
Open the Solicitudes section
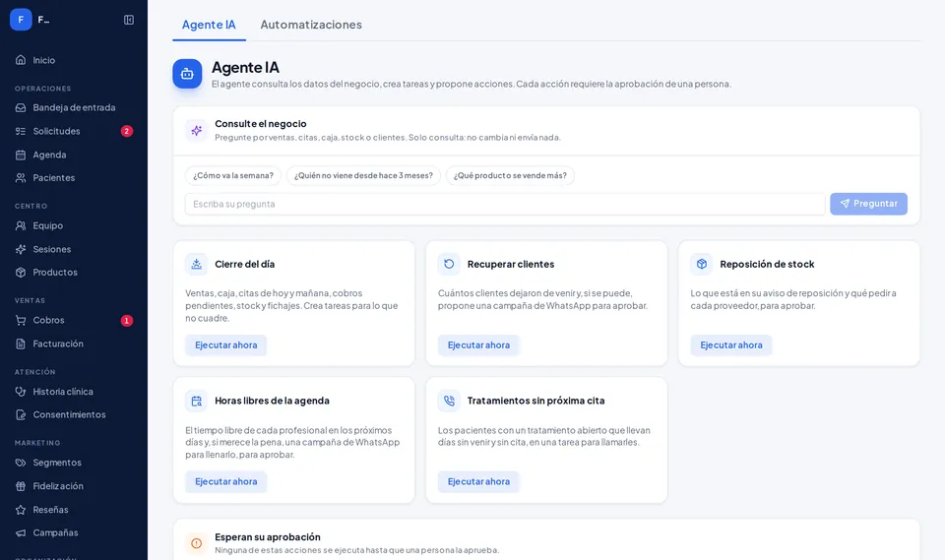[x=74, y=131]
